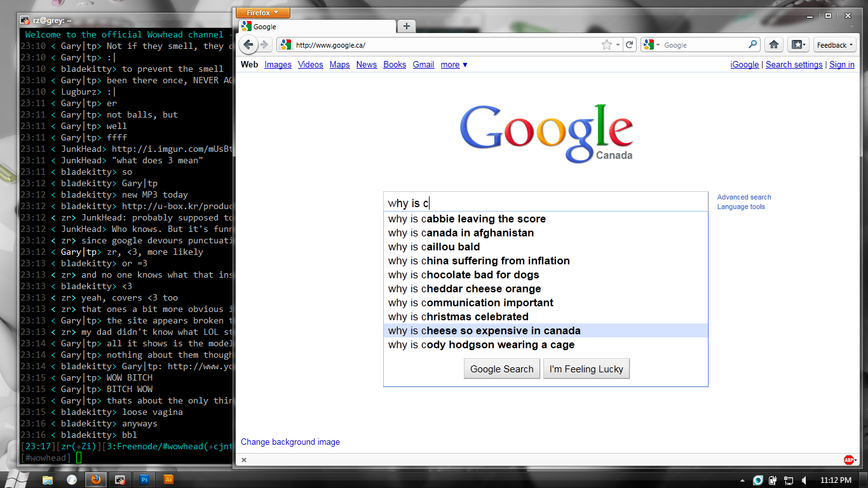Launch Illustrator from the taskbar
The image size is (868, 488).
click(x=168, y=480)
